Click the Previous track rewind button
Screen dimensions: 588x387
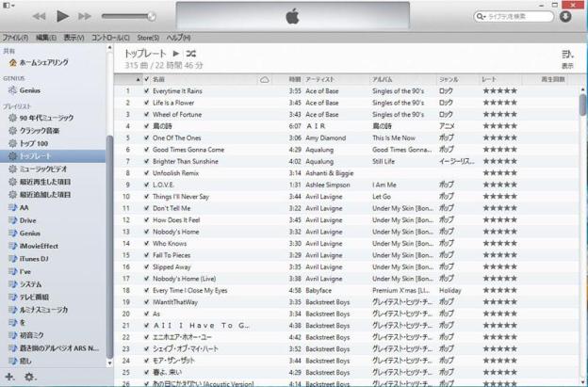[39, 17]
